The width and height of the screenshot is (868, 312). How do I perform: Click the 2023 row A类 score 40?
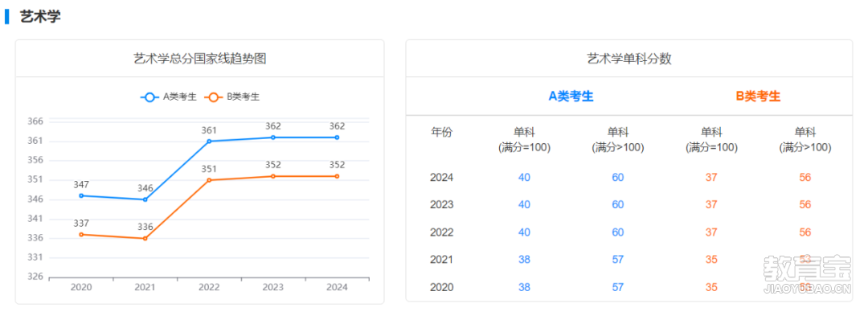pyautogui.click(x=524, y=205)
